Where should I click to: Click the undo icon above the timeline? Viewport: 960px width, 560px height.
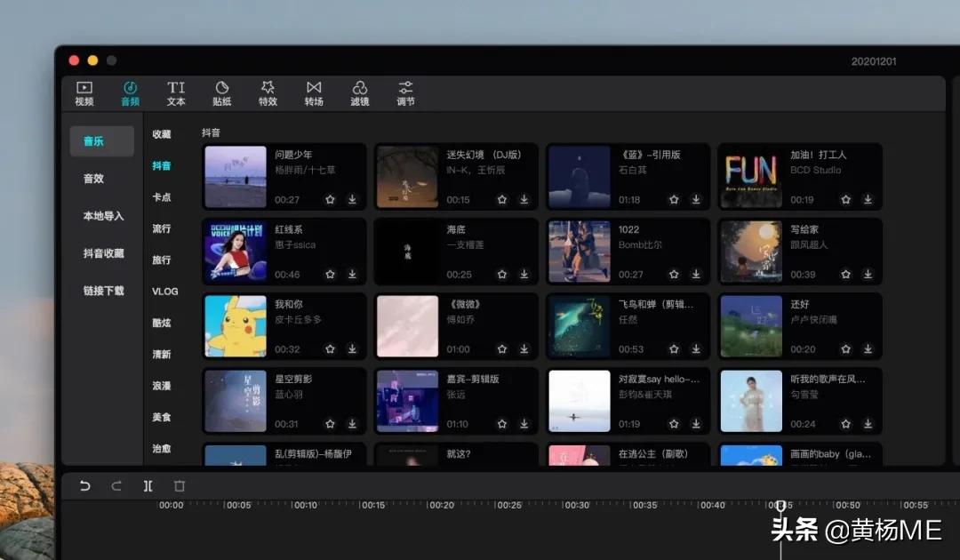[86, 486]
